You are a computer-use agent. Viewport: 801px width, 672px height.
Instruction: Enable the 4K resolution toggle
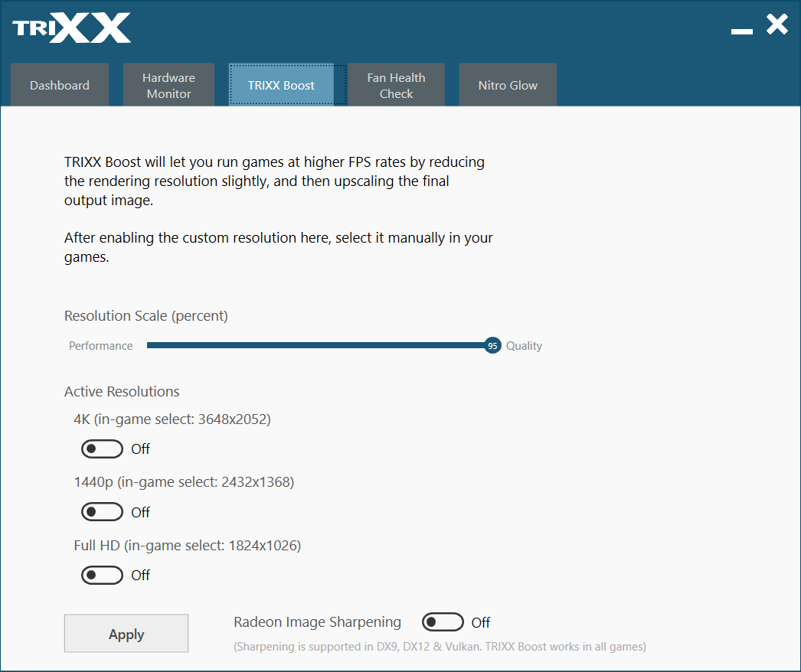tap(102, 449)
